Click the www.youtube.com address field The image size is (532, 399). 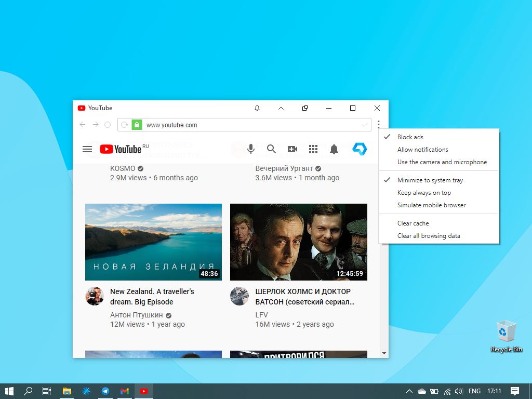[244, 125]
